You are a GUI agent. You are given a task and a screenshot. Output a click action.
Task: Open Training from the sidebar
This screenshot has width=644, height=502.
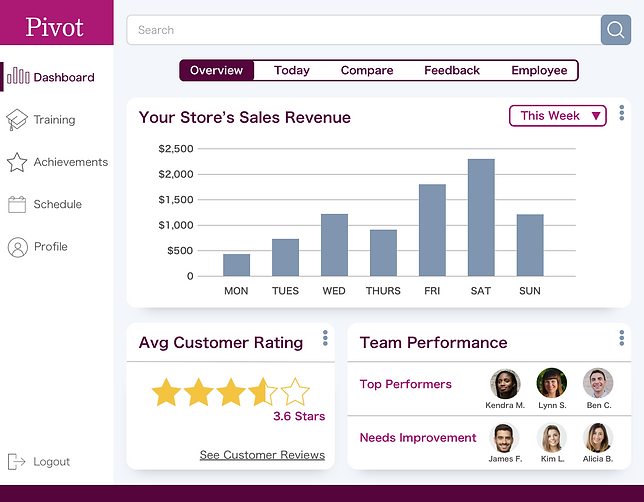57,120
